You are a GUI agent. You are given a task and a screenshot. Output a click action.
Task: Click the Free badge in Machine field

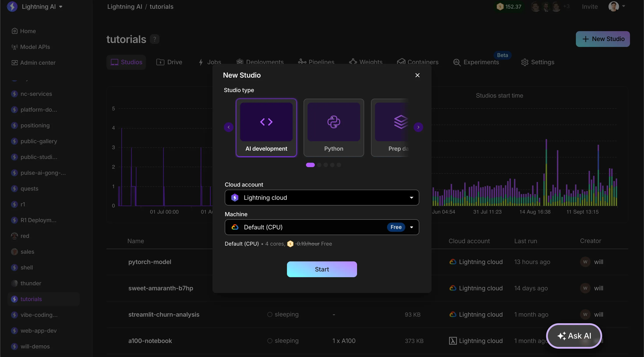[396, 227]
